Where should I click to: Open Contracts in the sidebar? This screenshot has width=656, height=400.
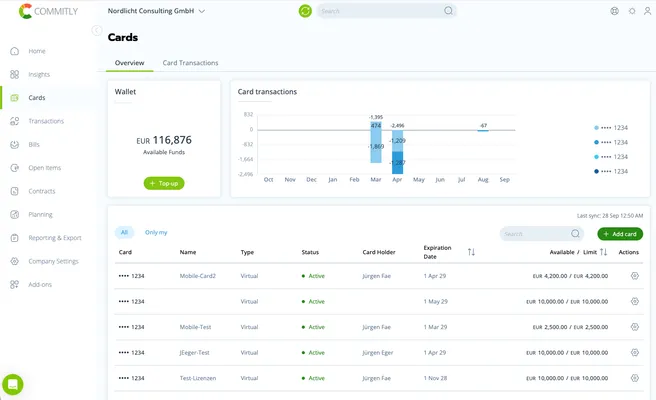pos(41,191)
